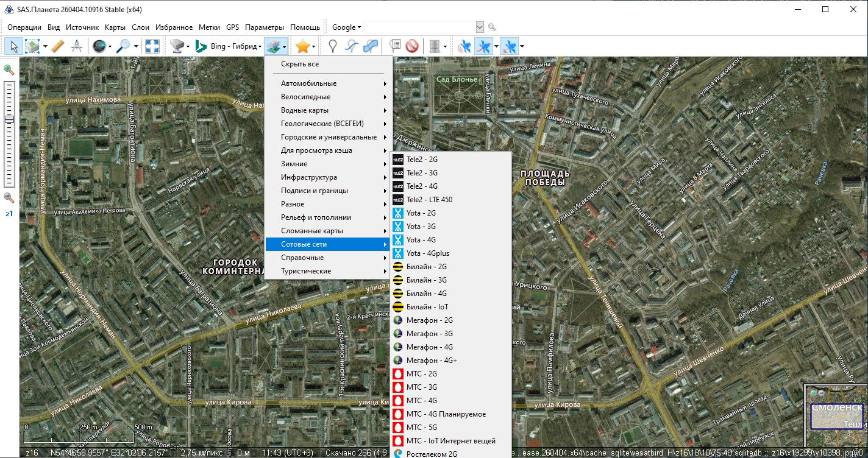Click the zoom level slider handle

[9, 120]
